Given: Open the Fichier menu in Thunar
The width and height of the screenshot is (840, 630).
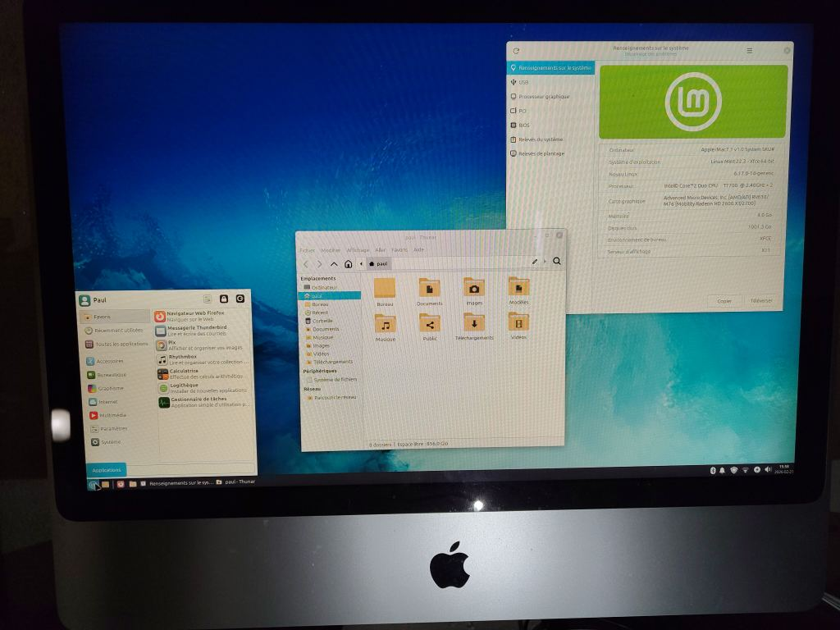Looking at the screenshot, I should coord(307,250).
